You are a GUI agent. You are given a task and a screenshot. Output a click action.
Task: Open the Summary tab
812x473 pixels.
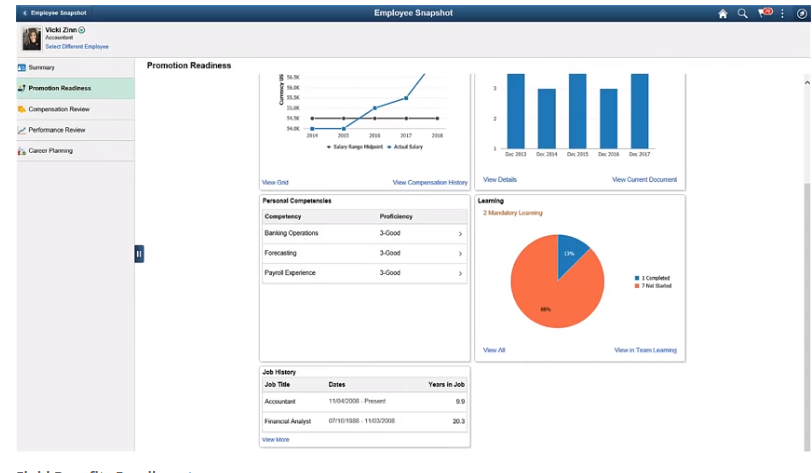click(x=42, y=67)
